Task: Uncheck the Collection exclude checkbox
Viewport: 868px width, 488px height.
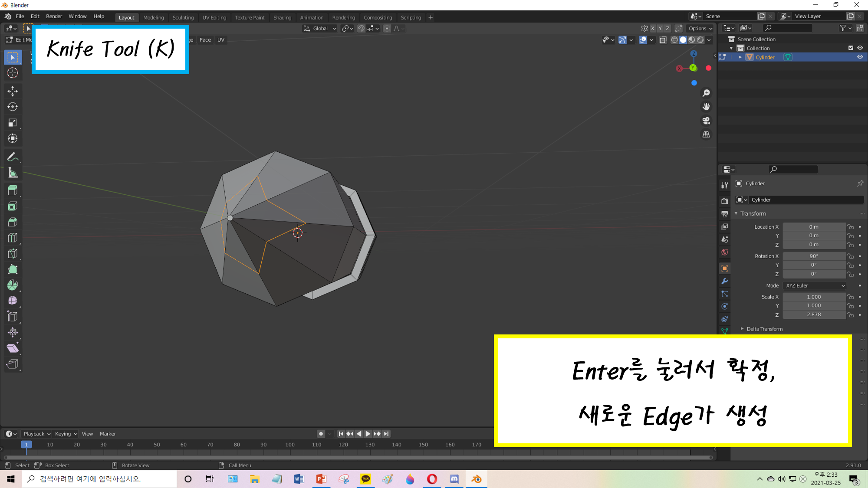Action: pos(851,48)
